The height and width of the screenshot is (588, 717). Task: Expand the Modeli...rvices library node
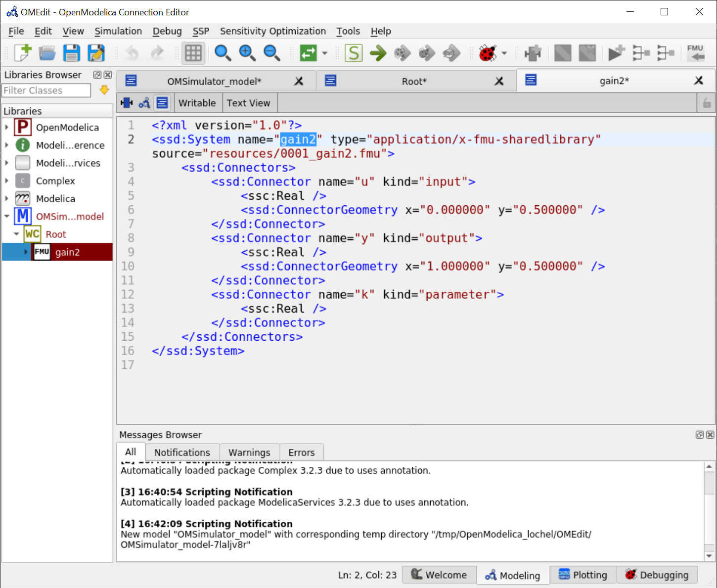(x=7, y=163)
